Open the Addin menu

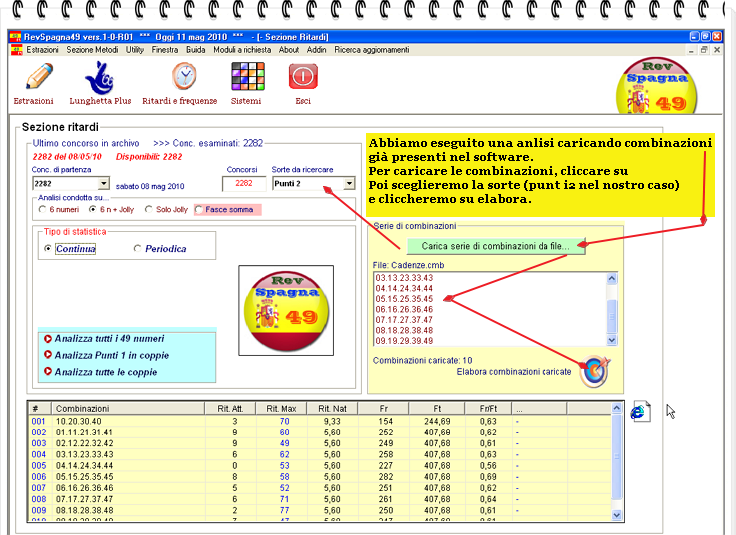(317, 50)
